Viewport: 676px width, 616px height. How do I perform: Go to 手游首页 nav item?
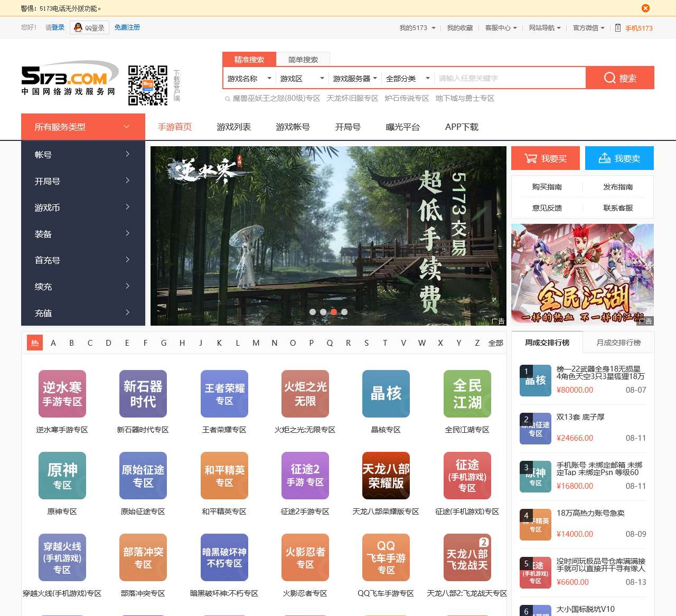pos(175,127)
